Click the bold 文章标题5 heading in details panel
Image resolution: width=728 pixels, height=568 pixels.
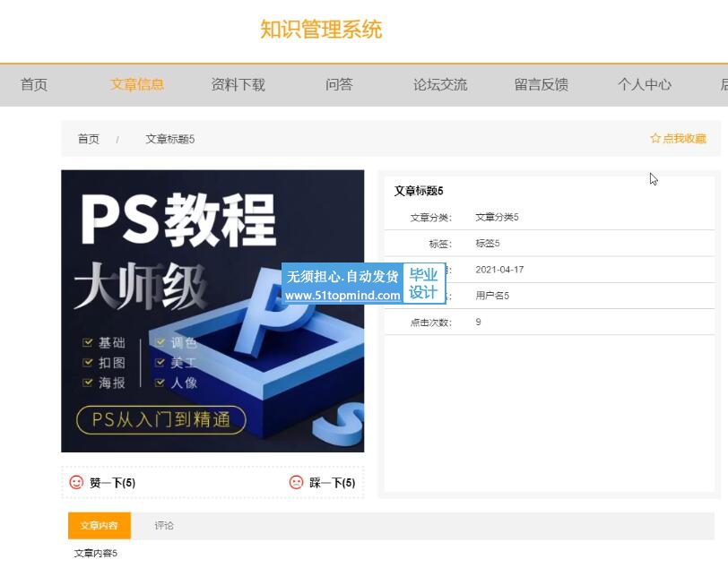point(419,191)
